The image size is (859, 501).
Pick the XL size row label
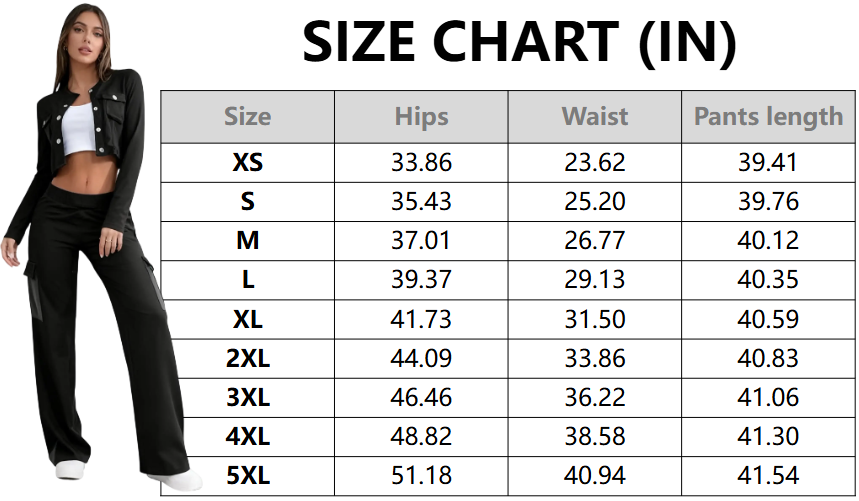[x=247, y=319]
